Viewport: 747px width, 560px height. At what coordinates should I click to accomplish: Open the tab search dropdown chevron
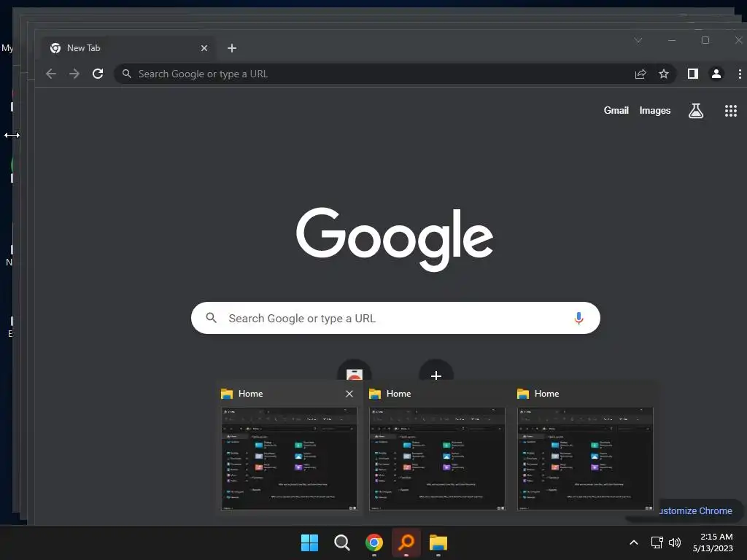tap(638, 41)
